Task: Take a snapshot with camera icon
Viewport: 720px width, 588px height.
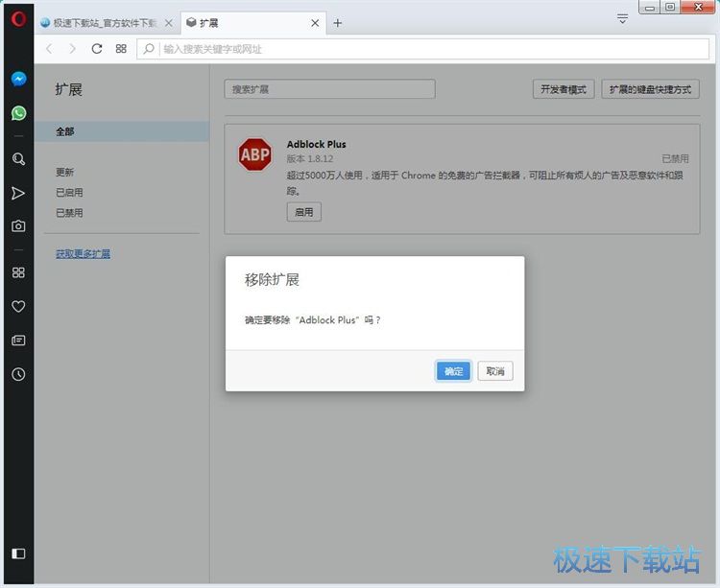Action: pyautogui.click(x=18, y=226)
